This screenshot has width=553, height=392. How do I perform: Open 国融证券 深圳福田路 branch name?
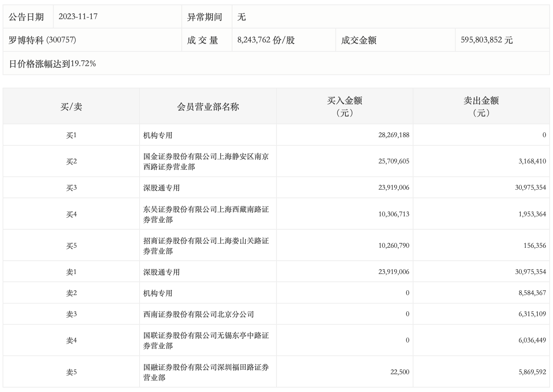(x=206, y=372)
